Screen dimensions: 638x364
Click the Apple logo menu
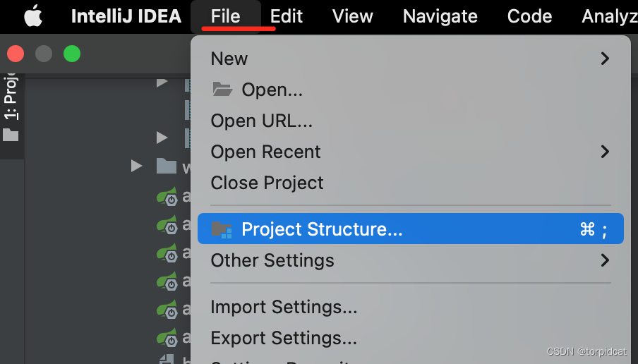(33, 16)
